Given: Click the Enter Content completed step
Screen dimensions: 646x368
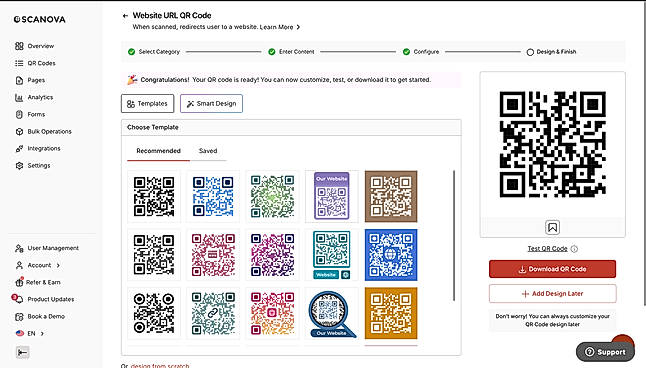Looking at the screenshot, I should point(291,52).
